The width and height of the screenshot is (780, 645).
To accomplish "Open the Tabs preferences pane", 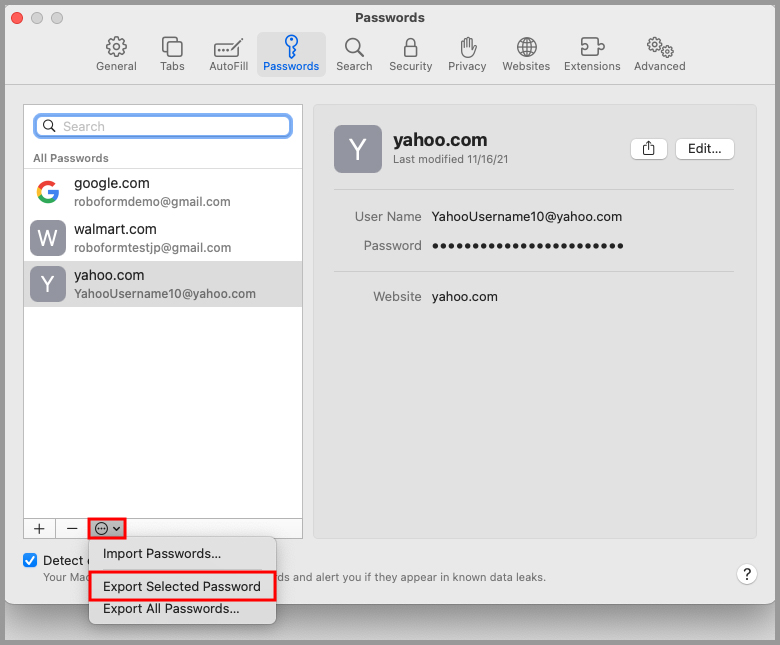I will coord(172,54).
